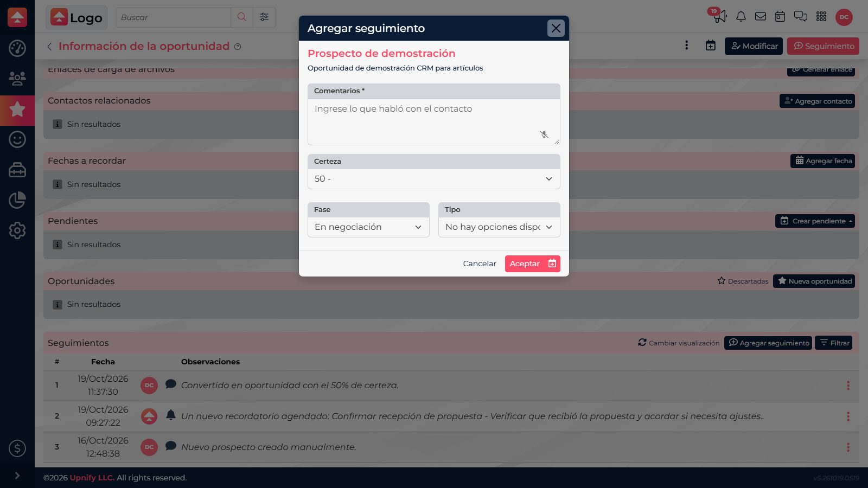Open the calendar icon in top bar
This screenshot has width=868, height=488.
(x=780, y=17)
